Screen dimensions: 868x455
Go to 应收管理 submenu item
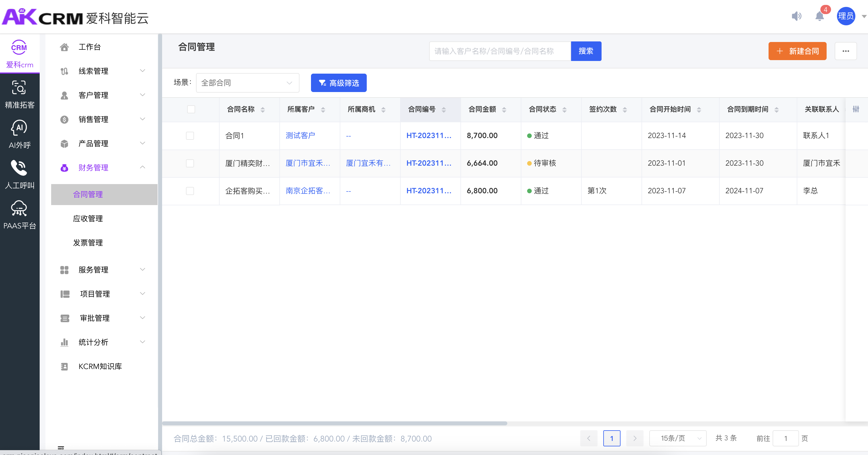coord(88,219)
